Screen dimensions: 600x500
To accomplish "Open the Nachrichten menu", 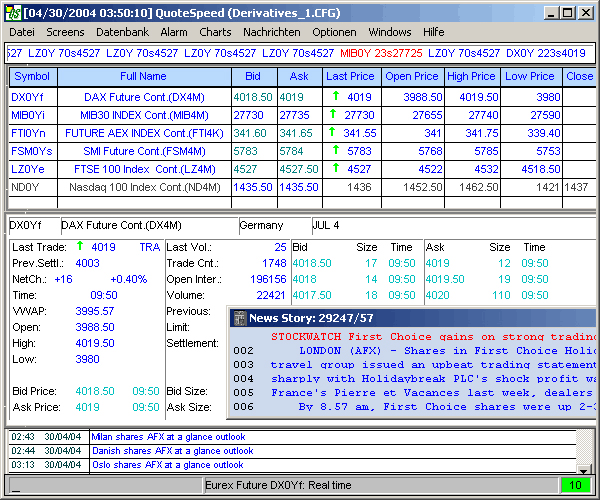I will tap(271, 32).
